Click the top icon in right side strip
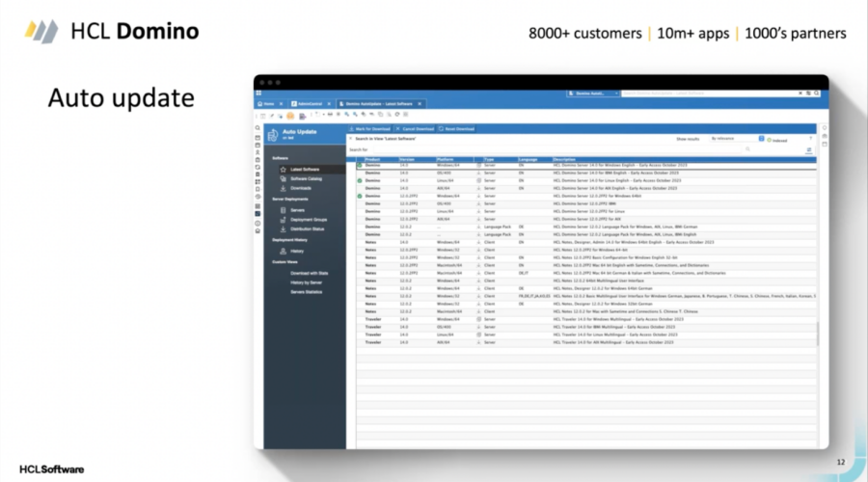The image size is (868, 482). click(x=824, y=128)
